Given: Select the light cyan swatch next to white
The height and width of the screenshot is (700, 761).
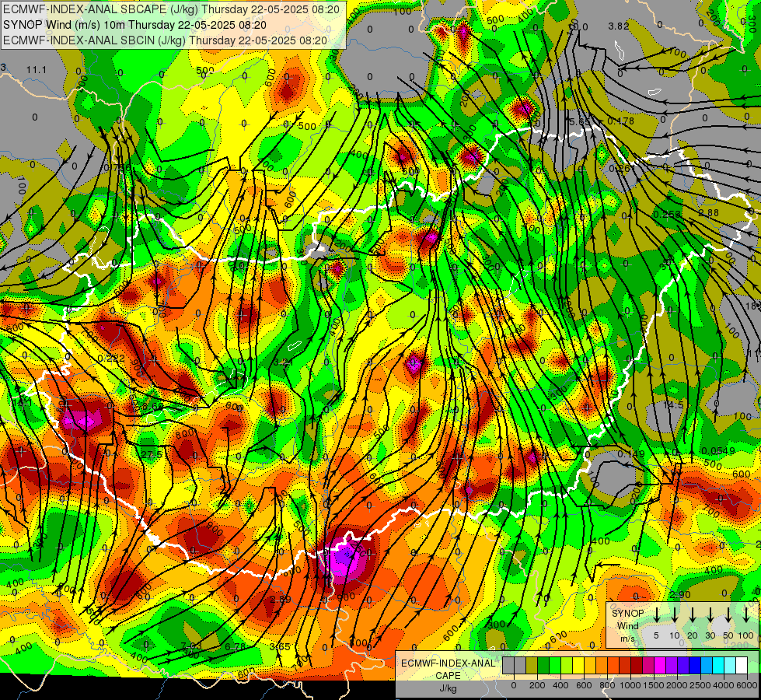Looking at the screenshot, I should [731, 665].
